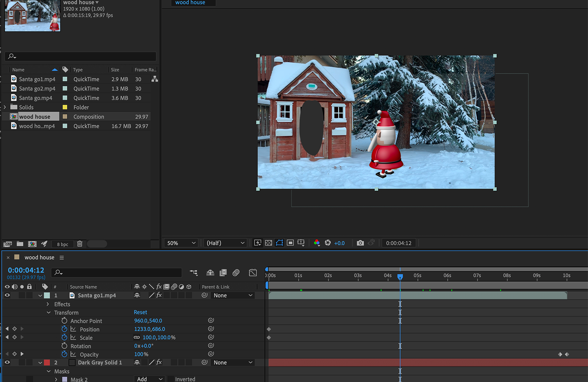Open the 8 bpc color depth setting
The image size is (588, 382).
tap(62, 244)
